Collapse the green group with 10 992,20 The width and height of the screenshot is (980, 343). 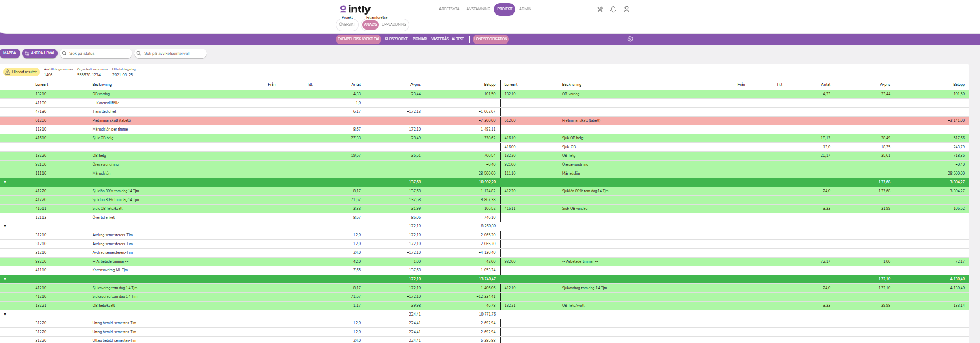(5, 182)
